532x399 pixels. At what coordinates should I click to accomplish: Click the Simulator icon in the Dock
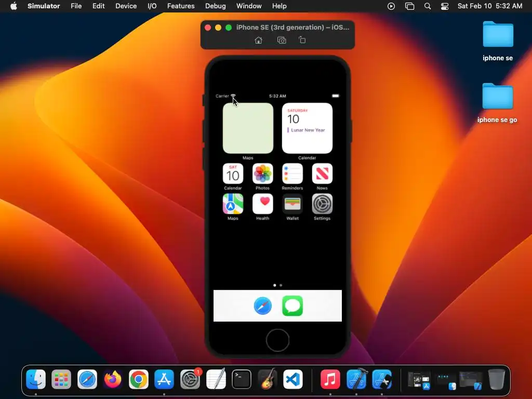coord(382,379)
